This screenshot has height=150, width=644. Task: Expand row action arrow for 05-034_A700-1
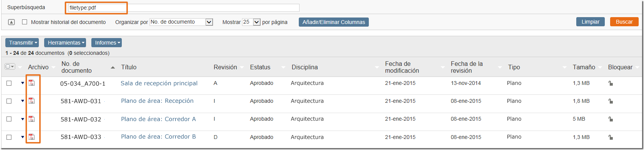22,83
